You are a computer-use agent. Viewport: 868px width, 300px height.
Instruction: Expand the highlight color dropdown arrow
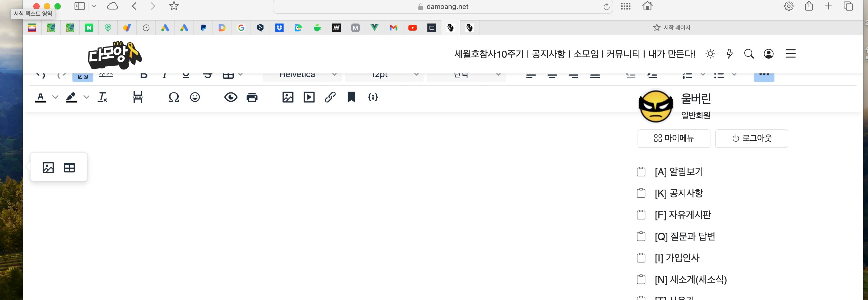click(86, 97)
